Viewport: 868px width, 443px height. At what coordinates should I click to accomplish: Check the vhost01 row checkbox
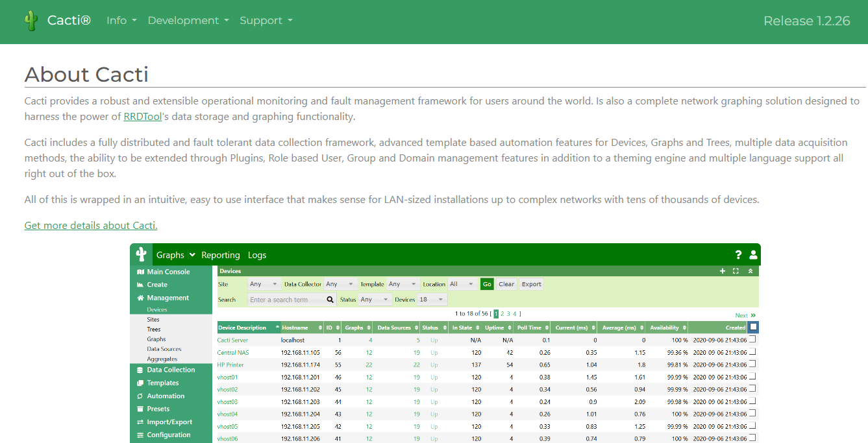(x=753, y=376)
